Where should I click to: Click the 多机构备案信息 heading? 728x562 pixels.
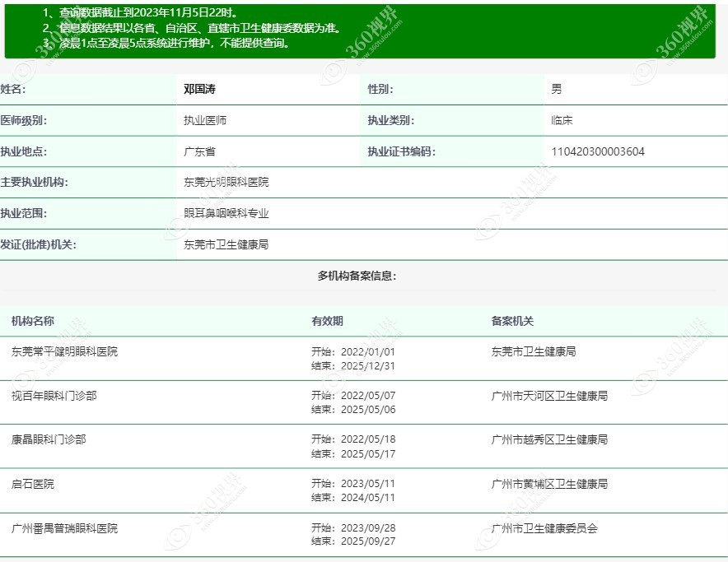point(357,276)
